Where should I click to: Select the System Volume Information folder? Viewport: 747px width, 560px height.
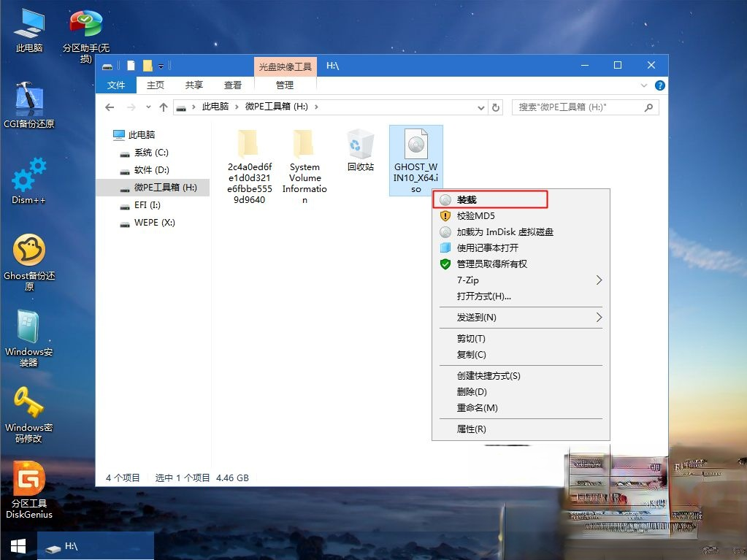click(304, 166)
